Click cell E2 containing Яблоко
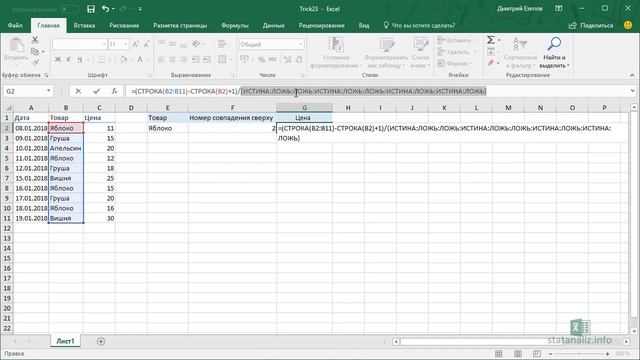The image size is (640, 360). pyautogui.click(x=168, y=128)
